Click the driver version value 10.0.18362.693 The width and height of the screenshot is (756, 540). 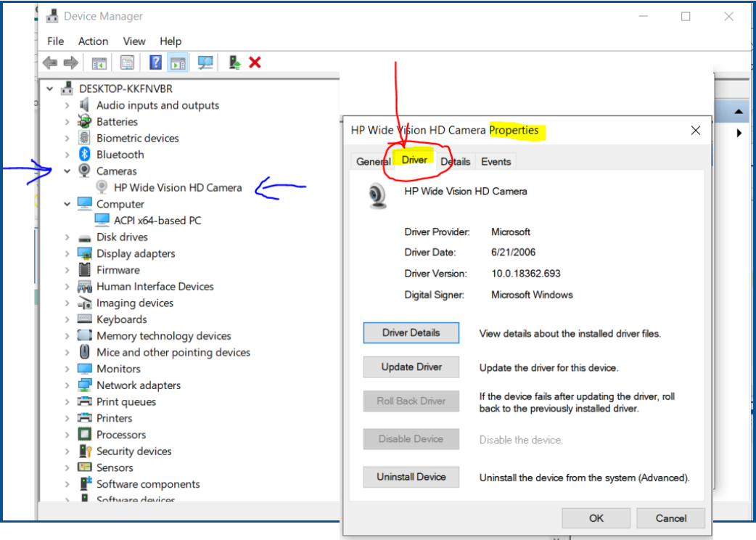pos(525,274)
